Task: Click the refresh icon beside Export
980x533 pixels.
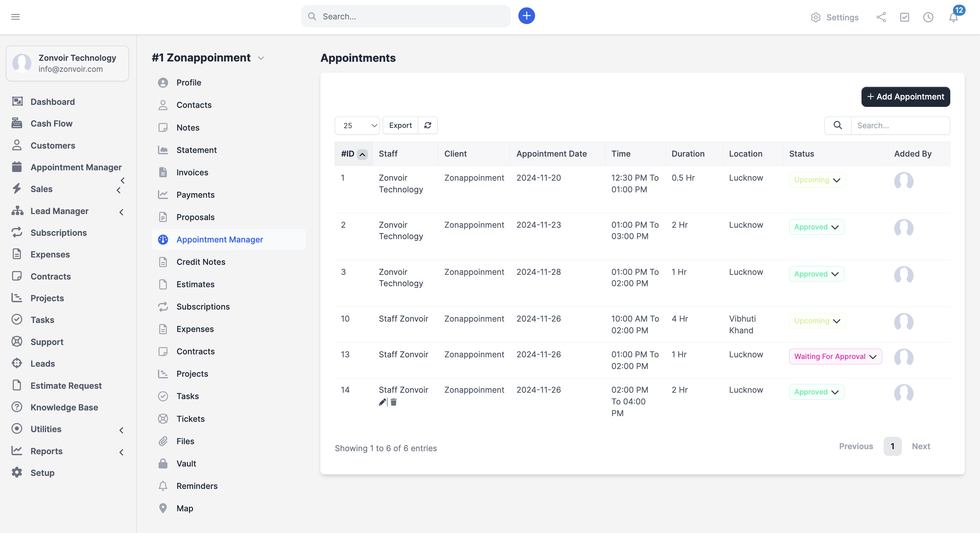Action: [428, 125]
